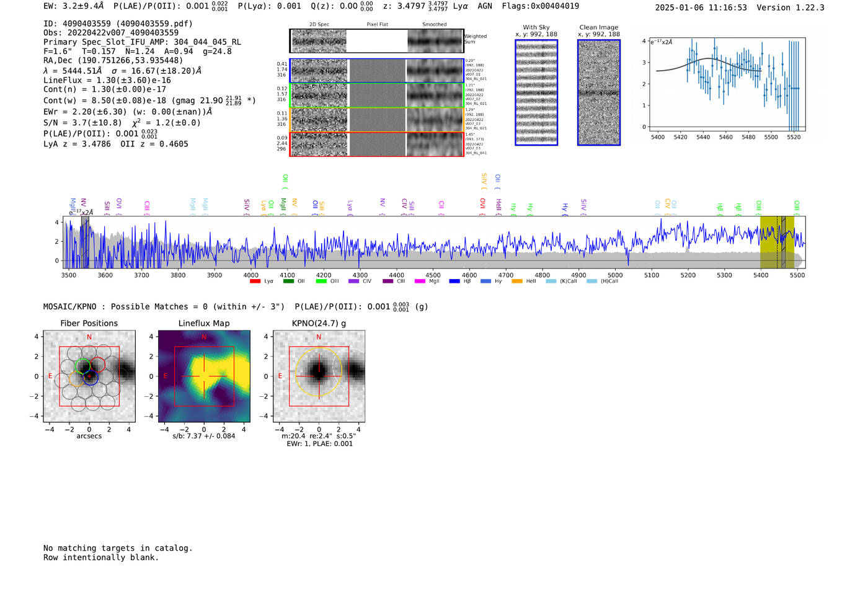The height and width of the screenshot is (591, 868).
Task: Click the 'No matching targets in catalog.' text
Action: [x=118, y=548]
